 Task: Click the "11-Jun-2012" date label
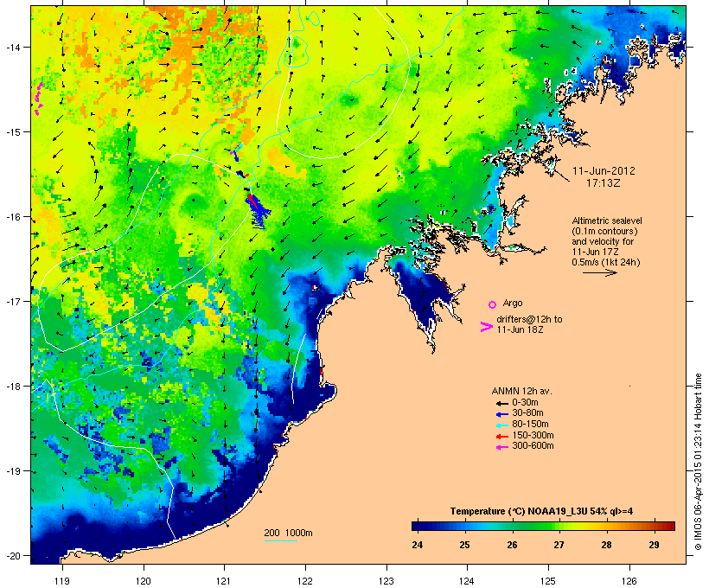tap(604, 171)
